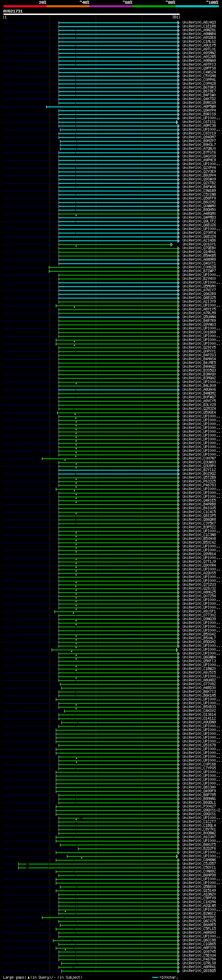Click the query sequence name AV621731
This screenshot has width=222, height=980.
[x=13, y=11]
